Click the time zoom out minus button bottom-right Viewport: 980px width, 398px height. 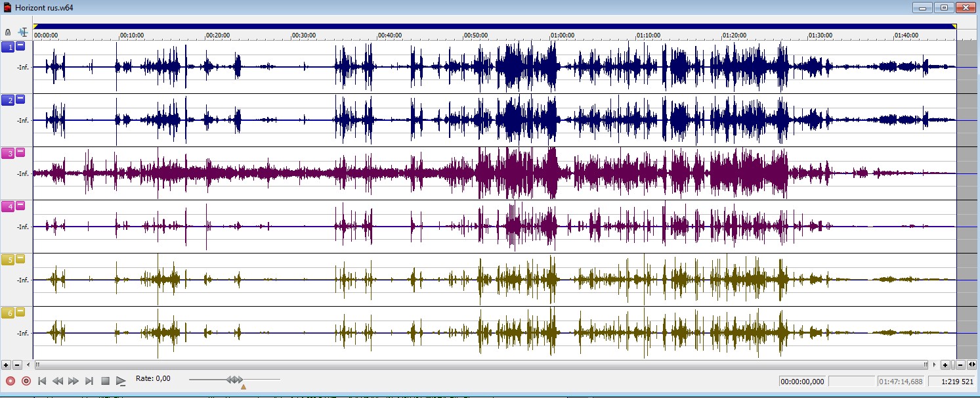tap(960, 365)
